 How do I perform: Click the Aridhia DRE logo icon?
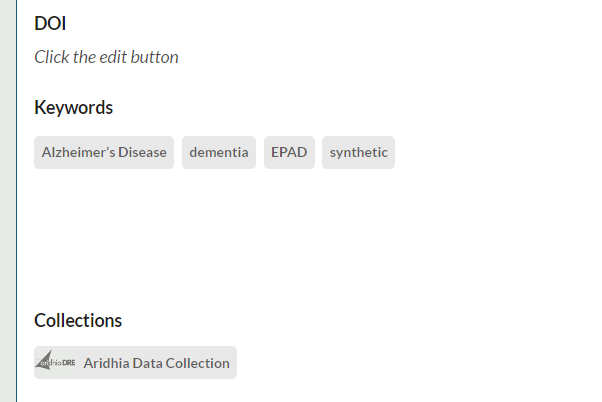[x=55, y=362]
